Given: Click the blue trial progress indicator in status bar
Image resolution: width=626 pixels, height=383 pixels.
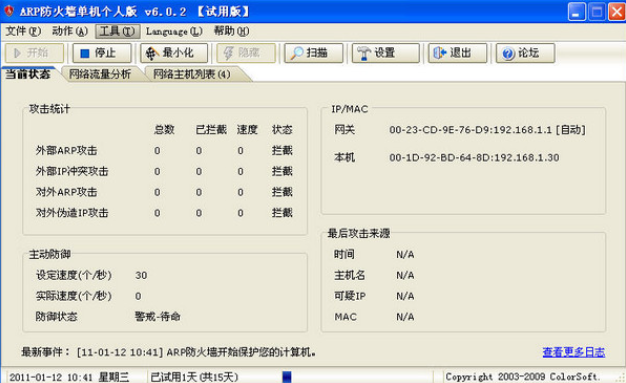Looking at the screenshot, I should pyautogui.click(x=287, y=377).
